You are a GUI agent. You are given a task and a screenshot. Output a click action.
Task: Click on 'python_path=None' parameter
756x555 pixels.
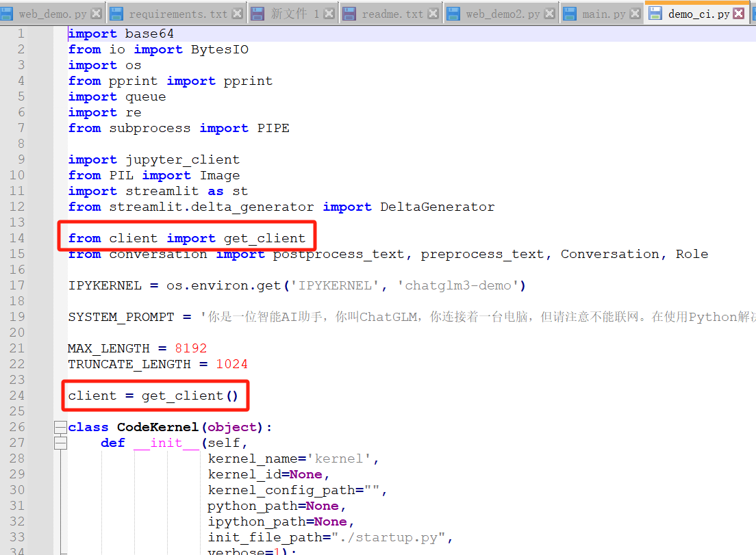273,506
